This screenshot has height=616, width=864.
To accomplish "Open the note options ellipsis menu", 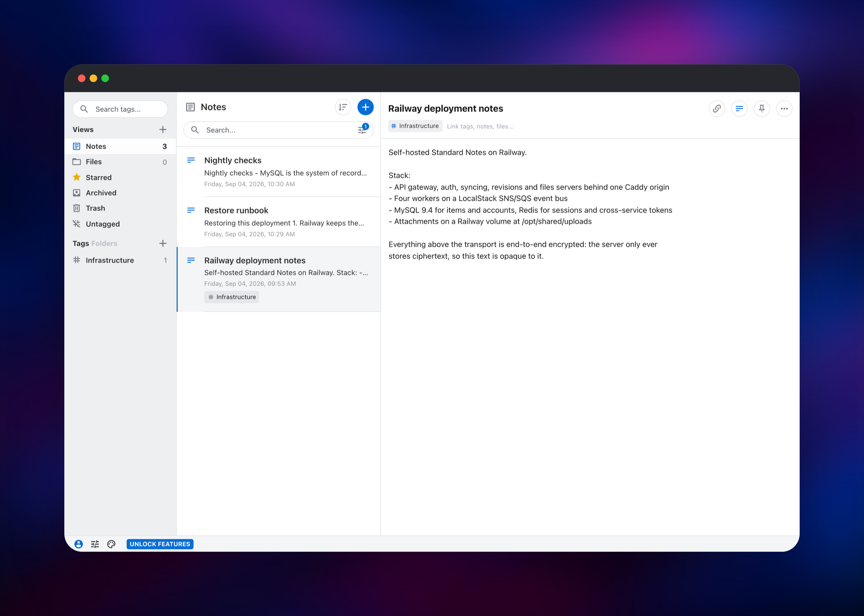I will (x=784, y=109).
